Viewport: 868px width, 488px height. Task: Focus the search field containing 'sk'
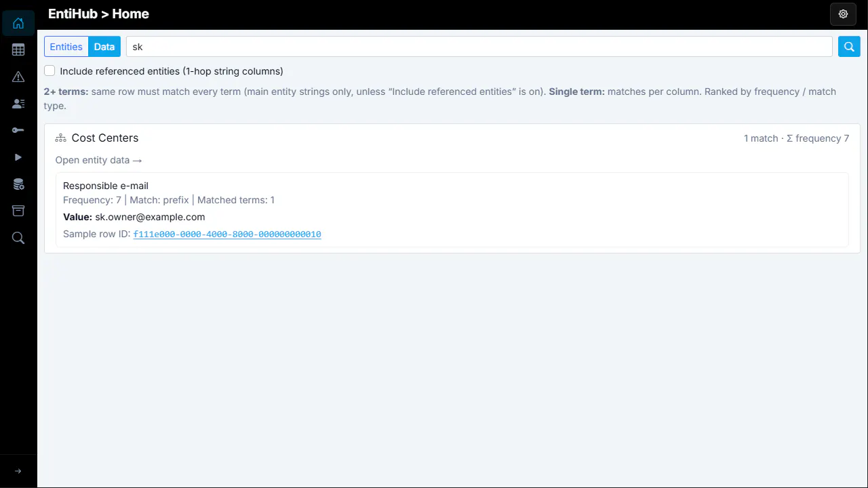tap(479, 47)
